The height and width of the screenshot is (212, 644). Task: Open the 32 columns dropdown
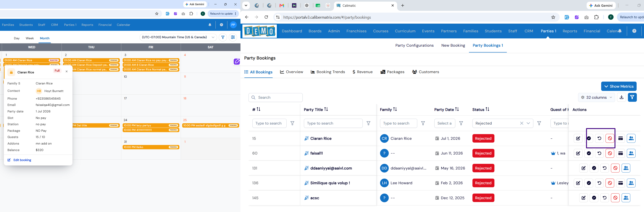pos(596,97)
